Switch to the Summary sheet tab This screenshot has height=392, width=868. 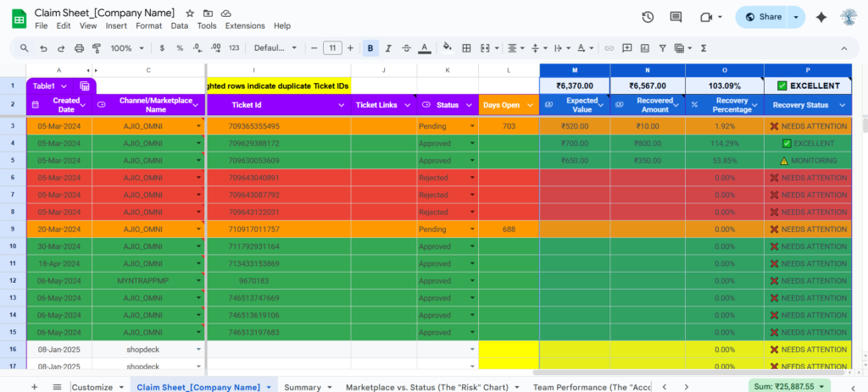point(303,387)
